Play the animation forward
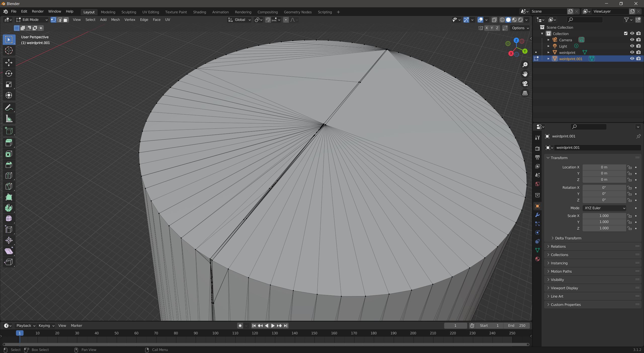This screenshot has height=353, width=644. [x=273, y=326]
